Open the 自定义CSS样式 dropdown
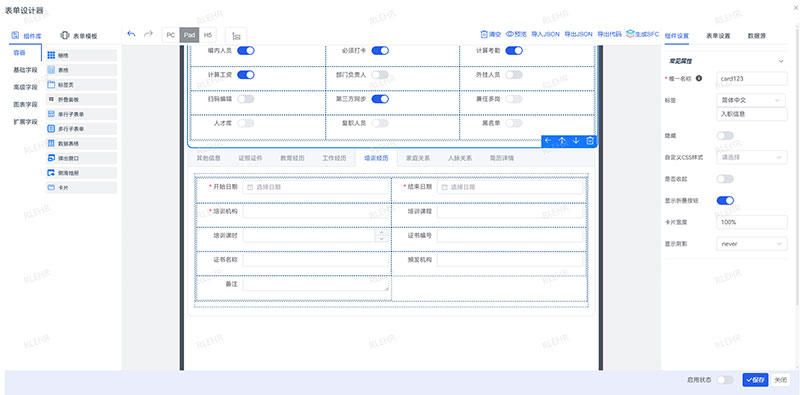This screenshot has height=395, width=800. pyautogui.click(x=752, y=157)
